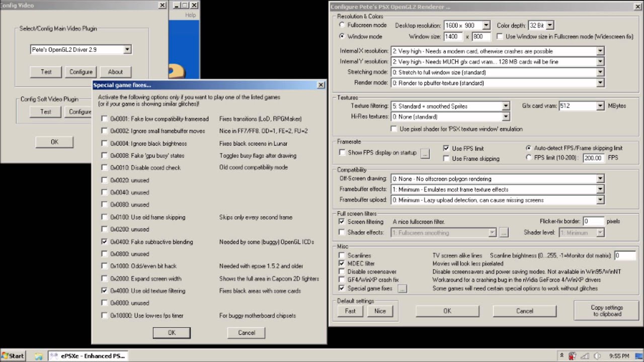Uncheck 0x0400 Fake subtractive blending

(x=105, y=242)
